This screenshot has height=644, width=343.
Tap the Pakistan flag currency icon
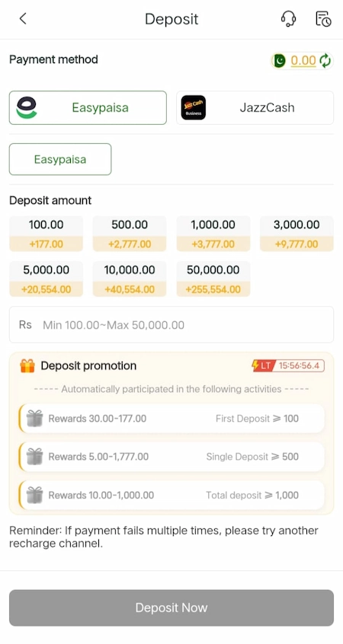coord(280,61)
